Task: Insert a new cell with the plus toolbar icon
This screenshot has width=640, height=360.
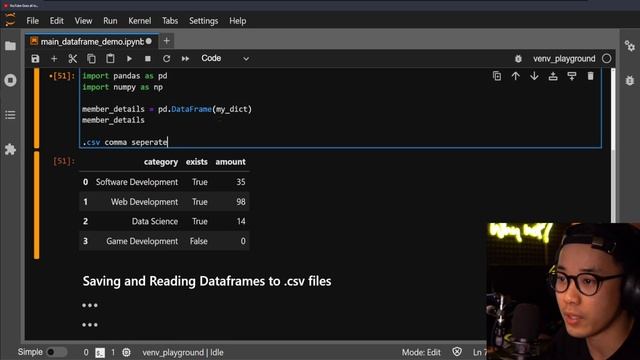Action: [x=54, y=59]
